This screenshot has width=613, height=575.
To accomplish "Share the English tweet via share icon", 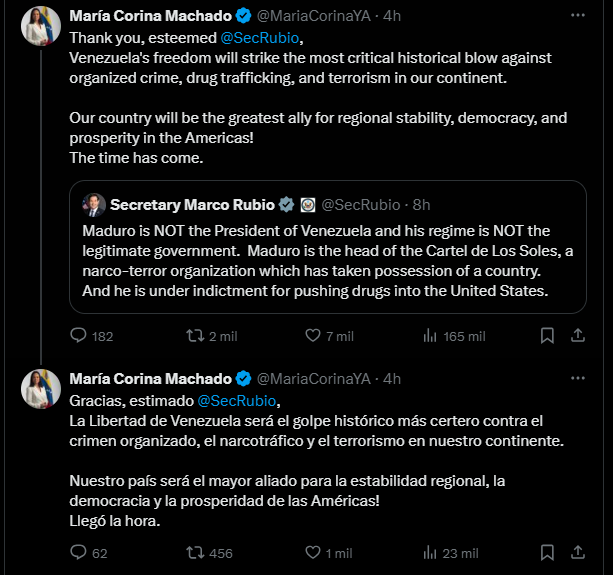I will (578, 335).
